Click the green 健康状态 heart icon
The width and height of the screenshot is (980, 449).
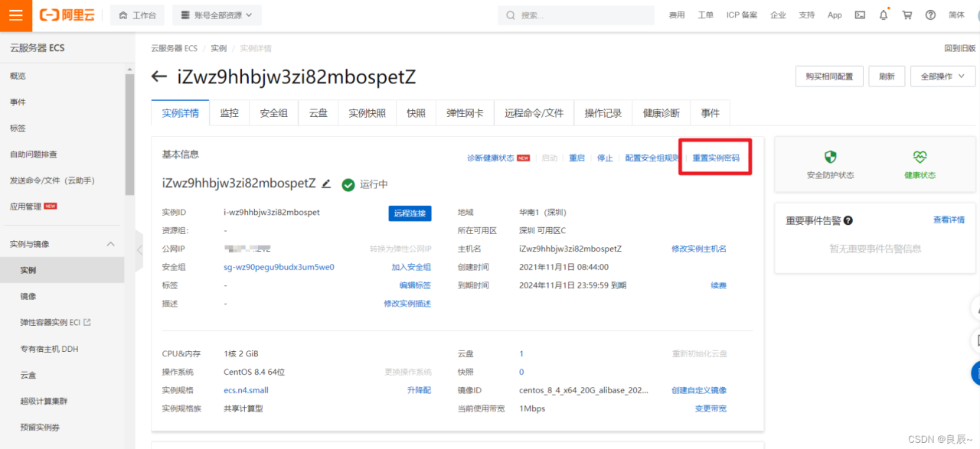[x=920, y=158]
